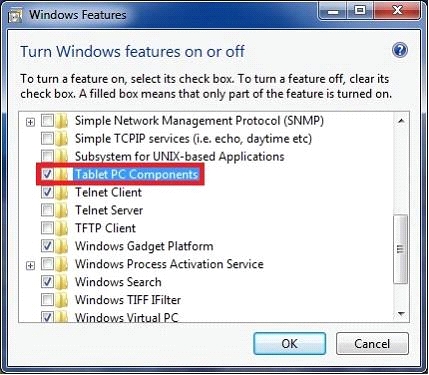Enable the Telnet Server checkbox
The height and width of the screenshot is (375, 429).
pos(47,210)
